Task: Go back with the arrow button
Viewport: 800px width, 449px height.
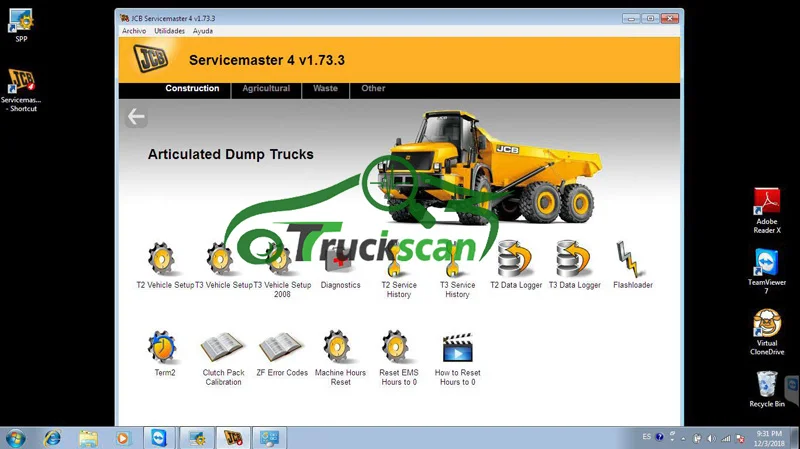Action: point(136,117)
